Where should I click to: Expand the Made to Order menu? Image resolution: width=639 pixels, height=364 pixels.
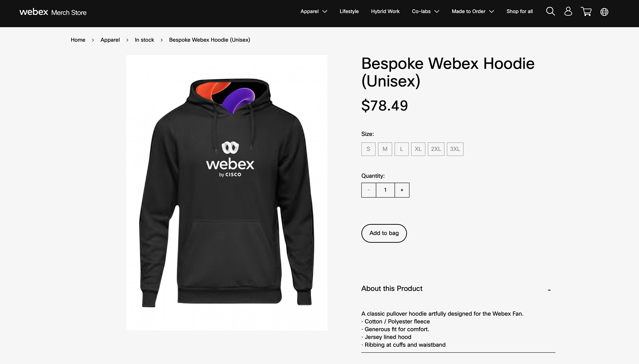pos(473,12)
